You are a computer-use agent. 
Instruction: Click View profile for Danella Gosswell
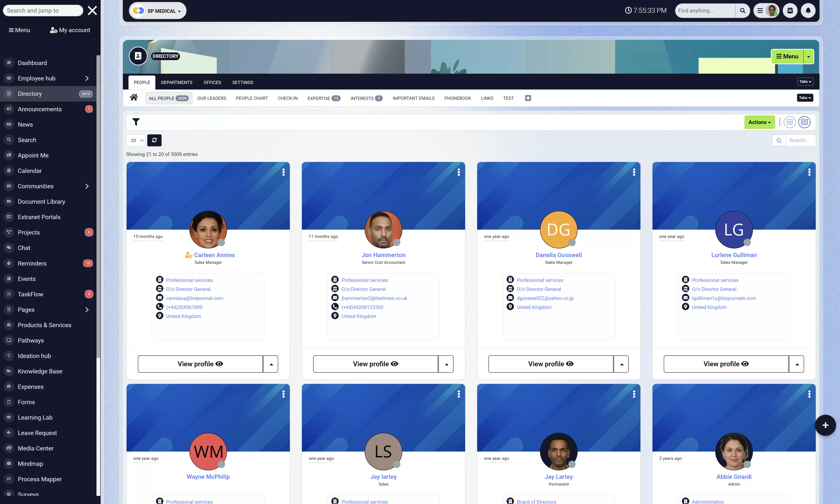point(550,364)
